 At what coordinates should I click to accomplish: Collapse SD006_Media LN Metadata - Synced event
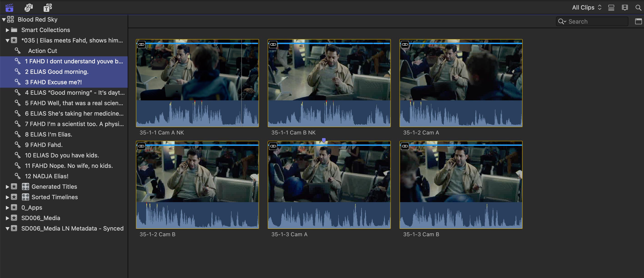coord(7,228)
